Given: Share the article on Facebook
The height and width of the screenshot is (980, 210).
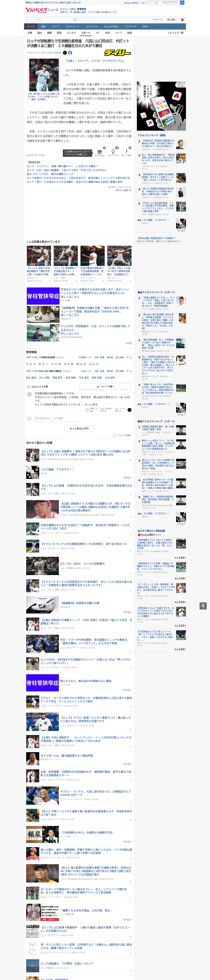Looking at the screenshot, I should (x=70, y=53).
